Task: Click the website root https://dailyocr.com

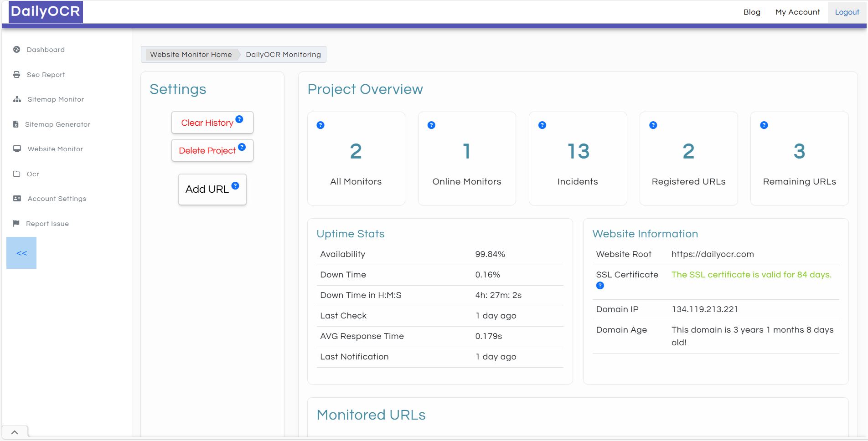Action: coord(713,254)
